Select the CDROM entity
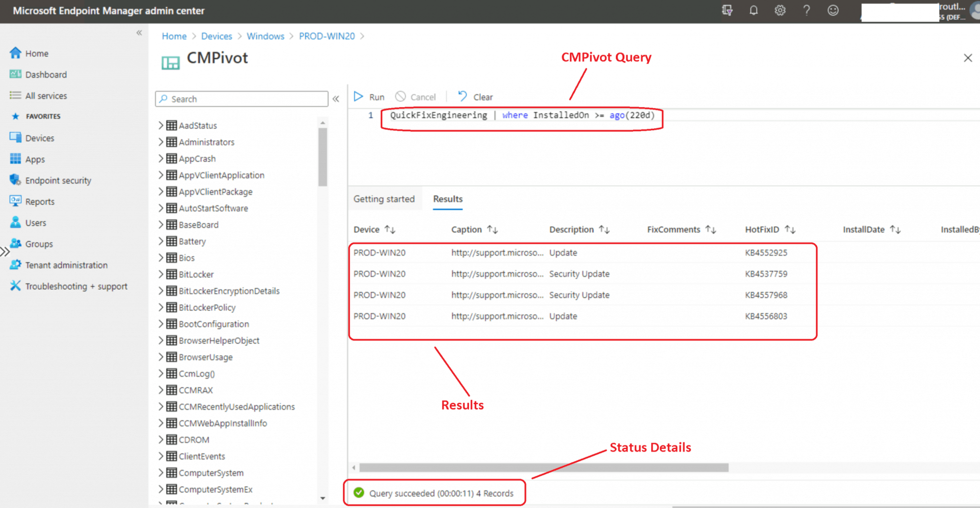Viewport: 980px width, 508px height. coord(194,440)
